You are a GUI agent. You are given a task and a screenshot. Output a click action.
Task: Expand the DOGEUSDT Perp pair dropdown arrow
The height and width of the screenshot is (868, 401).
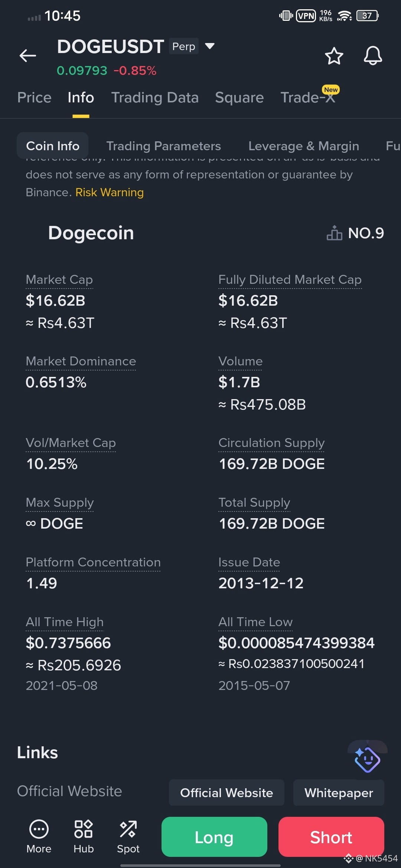[x=210, y=46]
